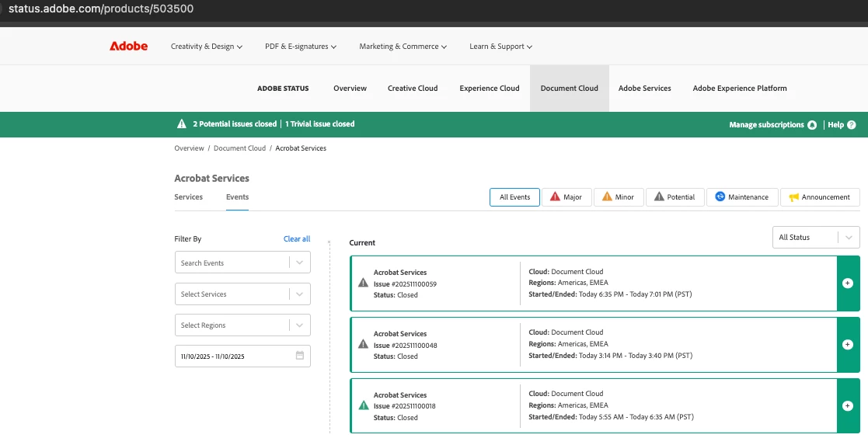
Task: Filter events by Maintenance
Action: [x=742, y=197]
